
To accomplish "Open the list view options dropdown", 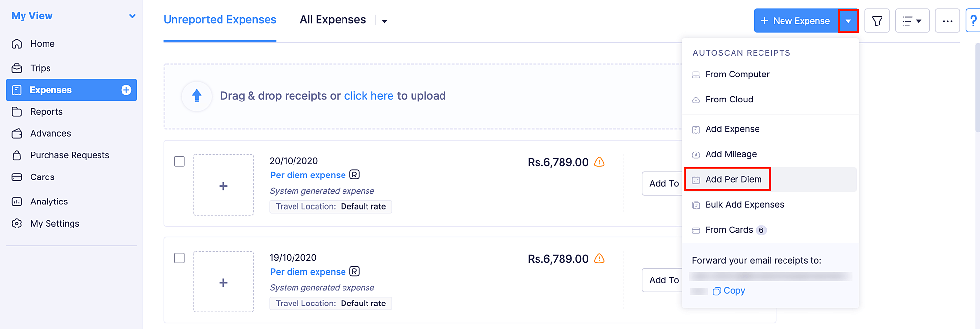I will click(x=912, y=21).
